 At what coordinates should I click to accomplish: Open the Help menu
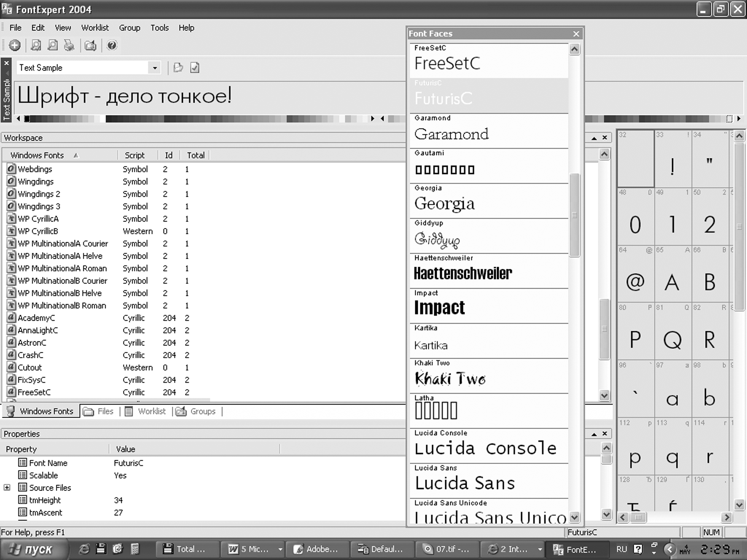pyautogui.click(x=186, y=28)
